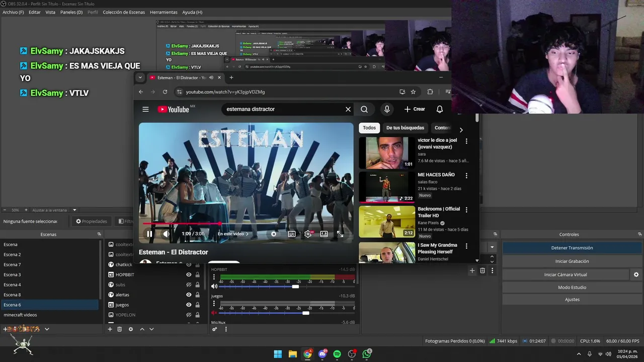Open YouTube player settings gear

pos(308,234)
